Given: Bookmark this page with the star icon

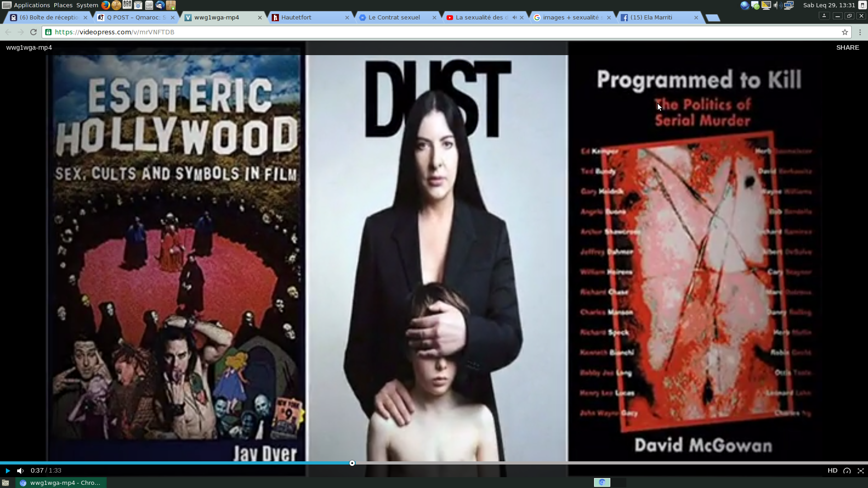Looking at the screenshot, I should 844,32.
